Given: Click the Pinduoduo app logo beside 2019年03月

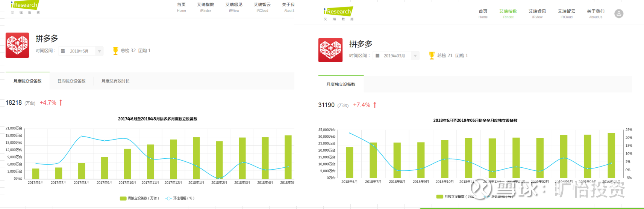Looking at the screenshot, I should pos(330,50).
